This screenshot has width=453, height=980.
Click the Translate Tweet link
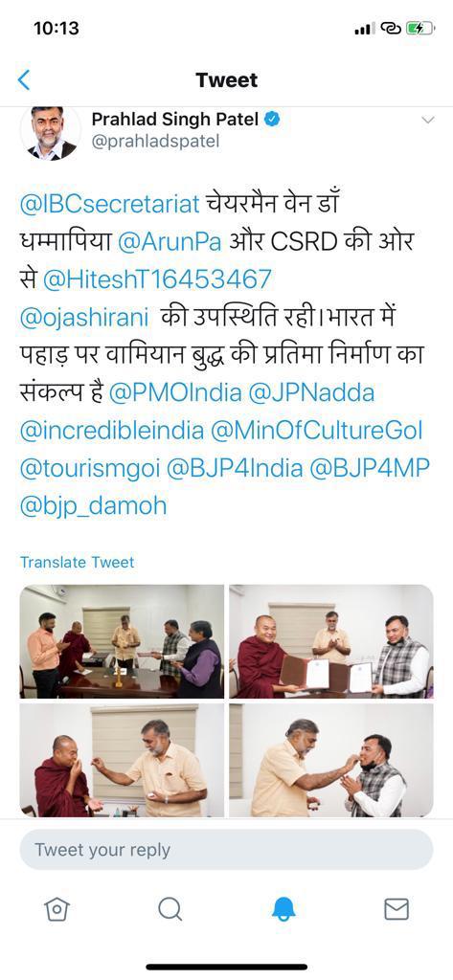[x=77, y=562]
